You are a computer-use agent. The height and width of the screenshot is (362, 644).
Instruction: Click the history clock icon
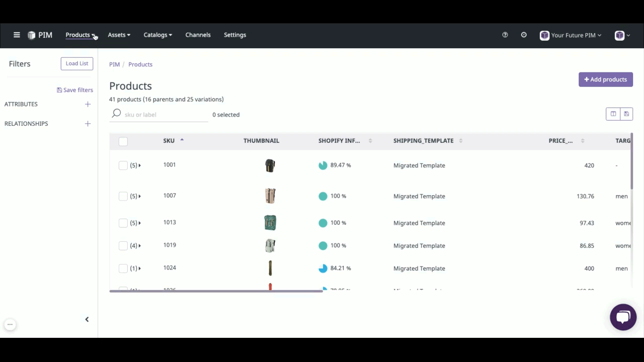click(x=523, y=35)
